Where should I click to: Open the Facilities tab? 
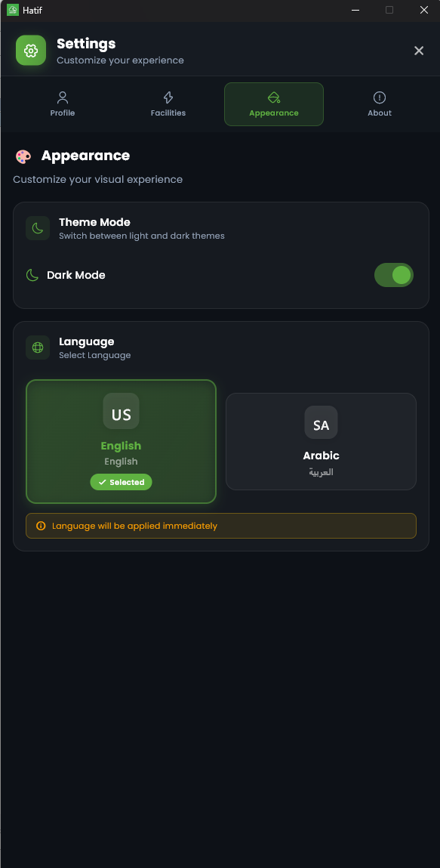tap(168, 104)
